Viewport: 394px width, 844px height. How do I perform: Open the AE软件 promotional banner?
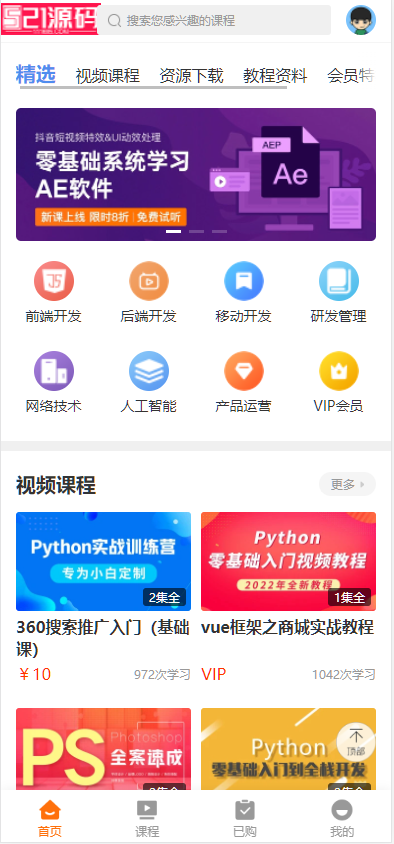pyautogui.click(x=196, y=174)
